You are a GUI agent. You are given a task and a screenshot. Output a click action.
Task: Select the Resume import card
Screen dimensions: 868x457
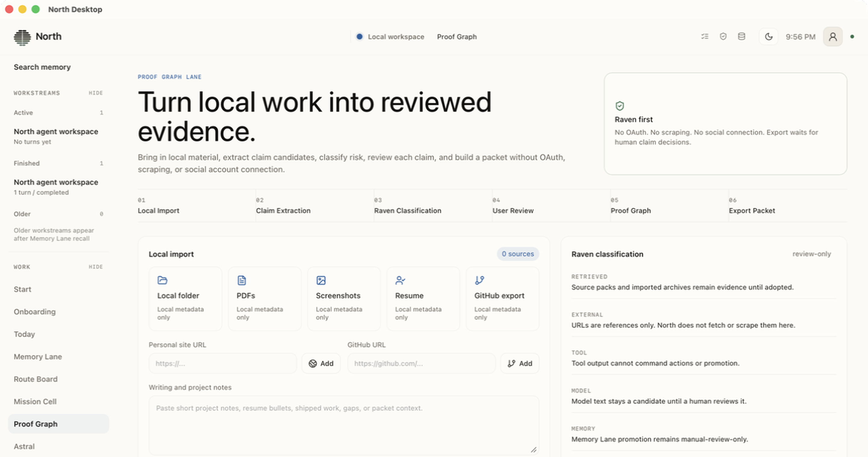[423, 299]
